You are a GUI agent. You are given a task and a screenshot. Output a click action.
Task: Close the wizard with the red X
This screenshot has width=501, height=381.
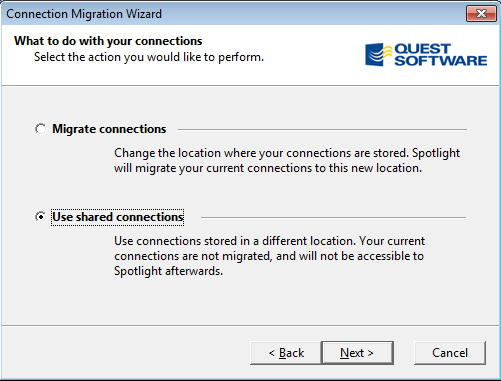pyautogui.click(x=481, y=14)
